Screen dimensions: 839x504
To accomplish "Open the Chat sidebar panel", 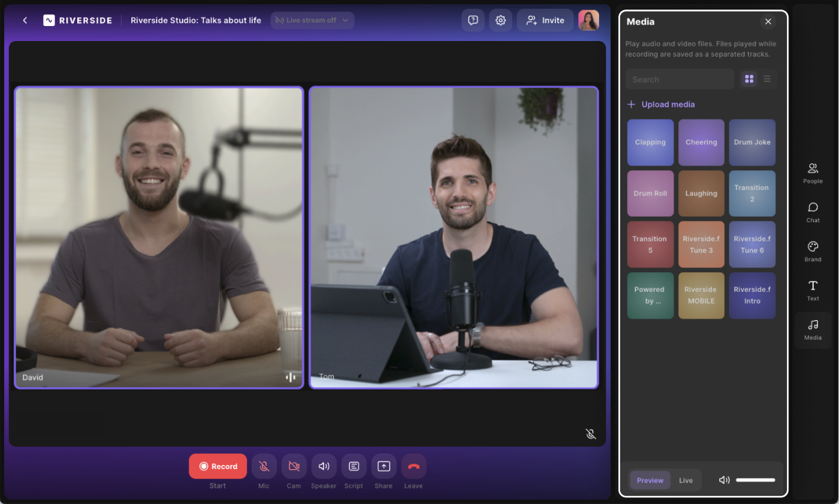I will click(812, 211).
